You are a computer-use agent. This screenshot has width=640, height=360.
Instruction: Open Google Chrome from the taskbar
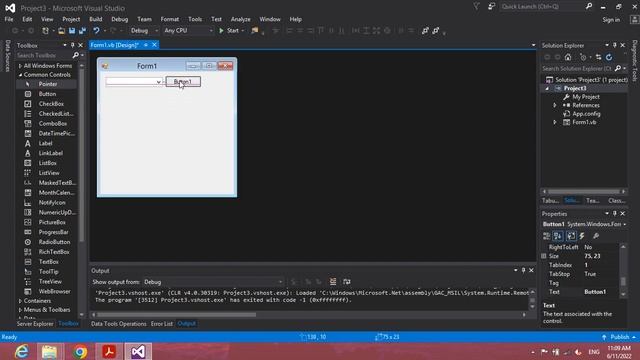click(x=80, y=351)
